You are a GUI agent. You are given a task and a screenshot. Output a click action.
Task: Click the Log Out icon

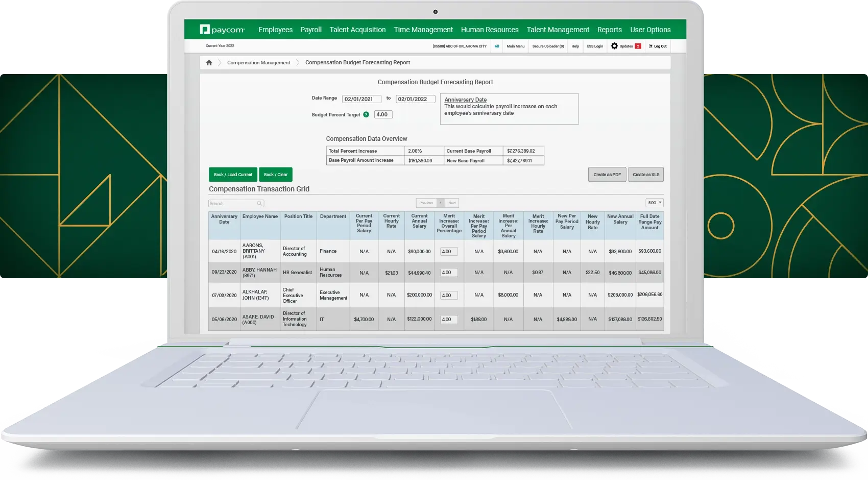click(x=651, y=46)
